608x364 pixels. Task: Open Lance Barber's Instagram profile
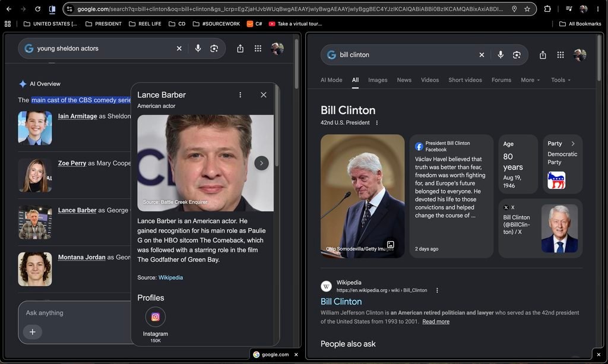tap(155, 317)
